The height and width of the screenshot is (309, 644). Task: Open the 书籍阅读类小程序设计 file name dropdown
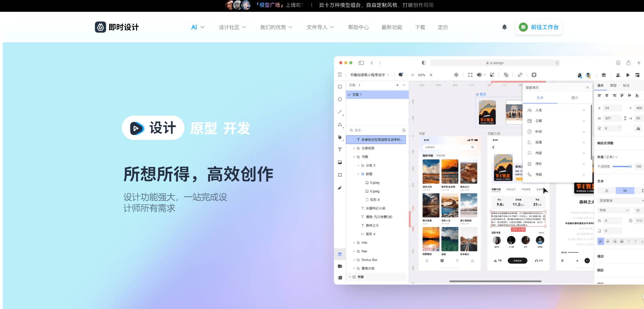click(370, 75)
